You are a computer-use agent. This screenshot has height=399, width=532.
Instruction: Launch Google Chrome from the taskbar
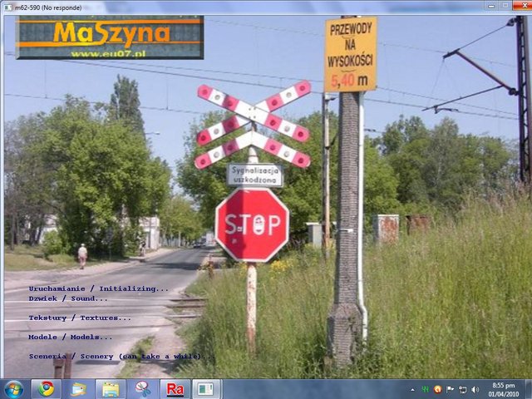click(x=46, y=389)
